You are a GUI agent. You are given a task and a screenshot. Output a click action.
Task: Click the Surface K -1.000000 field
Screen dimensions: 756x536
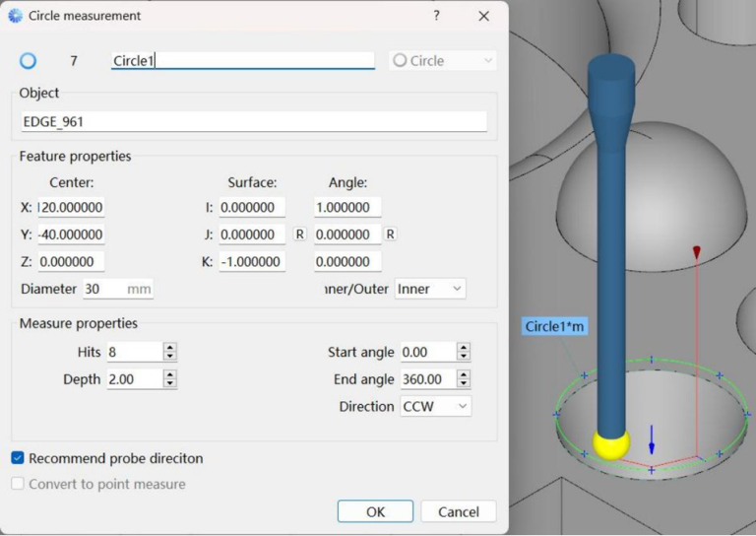point(252,261)
